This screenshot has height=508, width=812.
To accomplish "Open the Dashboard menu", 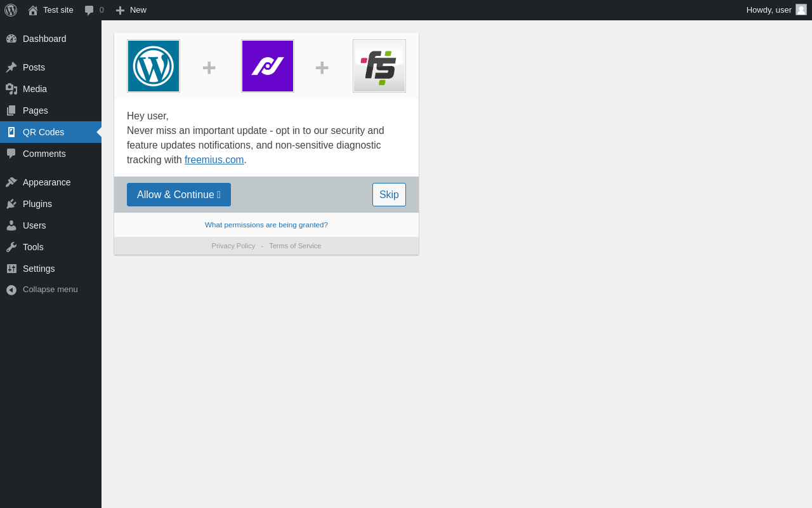I will tap(51, 39).
